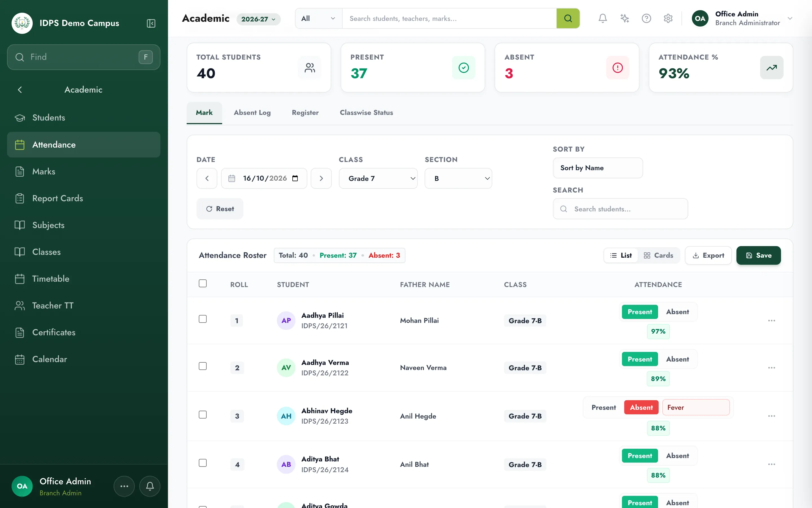The width and height of the screenshot is (812, 508).
Task: Open the date picker calendar icon
Action: pos(295,178)
